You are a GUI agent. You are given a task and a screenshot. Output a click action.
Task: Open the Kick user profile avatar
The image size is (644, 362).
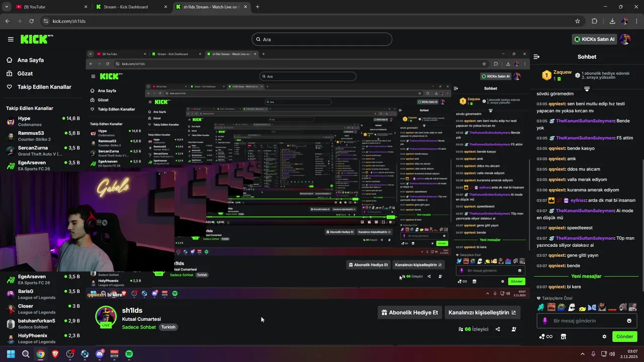pyautogui.click(x=625, y=39)
